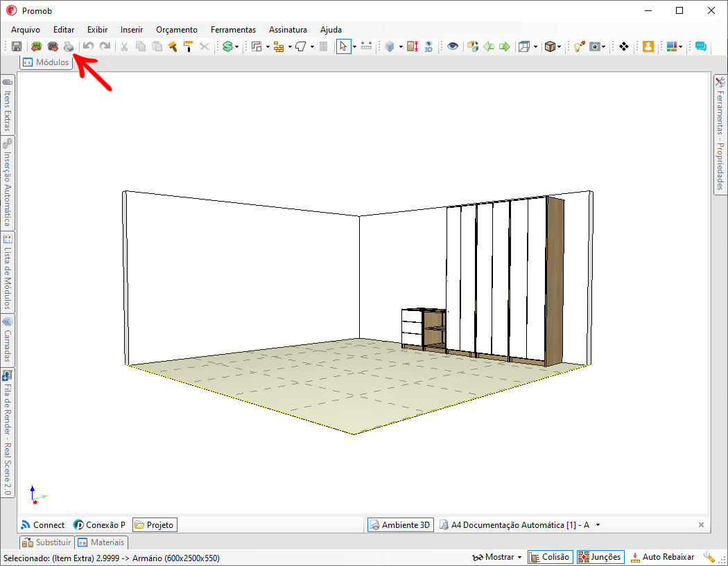Toggle the blue eye visibility icon
This screenshot has width=728, height=566.
[x=453, y=46]
